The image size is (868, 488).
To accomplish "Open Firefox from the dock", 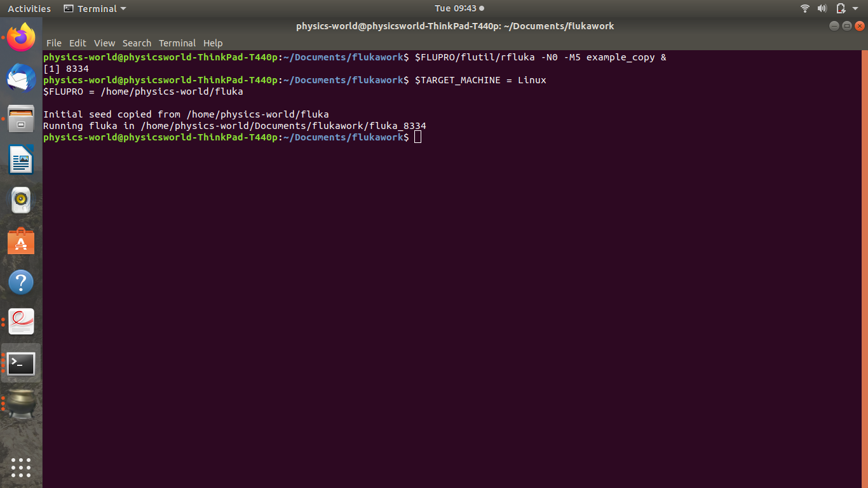I will click(21, 37).
